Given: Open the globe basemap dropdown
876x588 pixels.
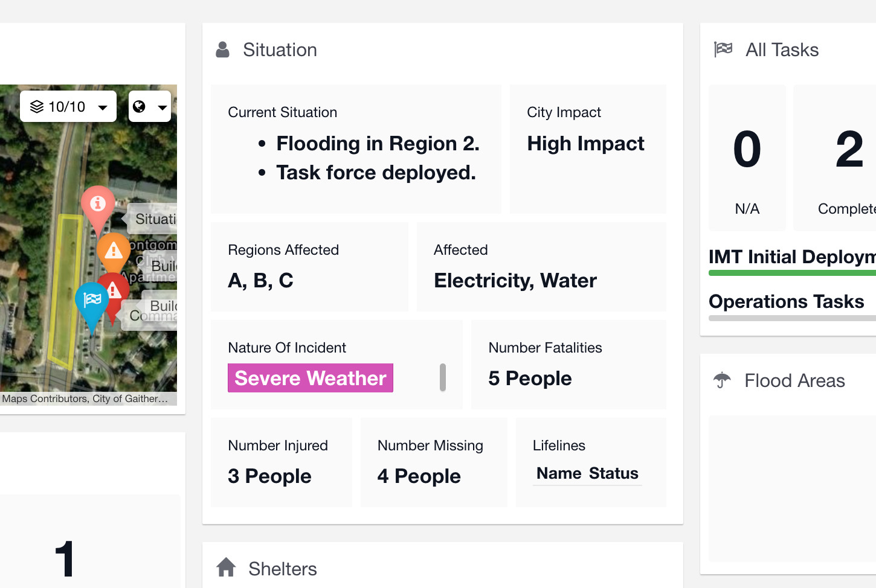Looking at the screenshot, I should pyautogui.click(x=150, y=106).
